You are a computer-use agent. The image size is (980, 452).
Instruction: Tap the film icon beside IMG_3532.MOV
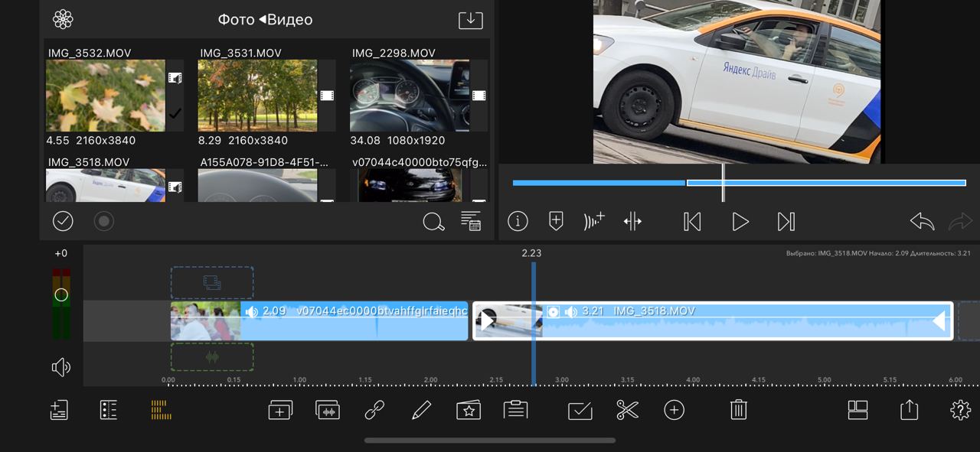[175, 78]
